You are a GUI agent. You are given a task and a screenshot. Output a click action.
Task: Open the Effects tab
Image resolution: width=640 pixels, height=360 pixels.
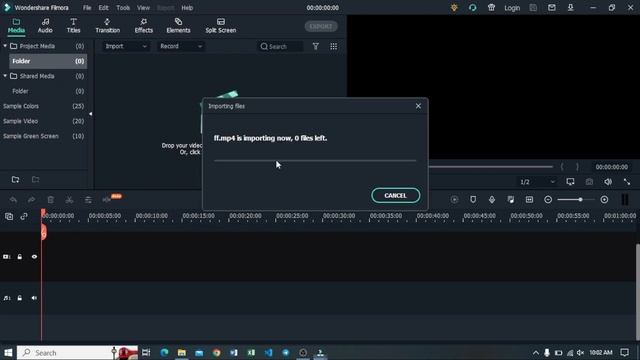coord(144,26)
